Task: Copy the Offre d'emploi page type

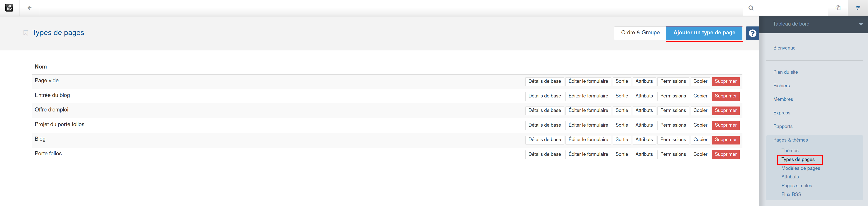Action: tap(700, 110)
